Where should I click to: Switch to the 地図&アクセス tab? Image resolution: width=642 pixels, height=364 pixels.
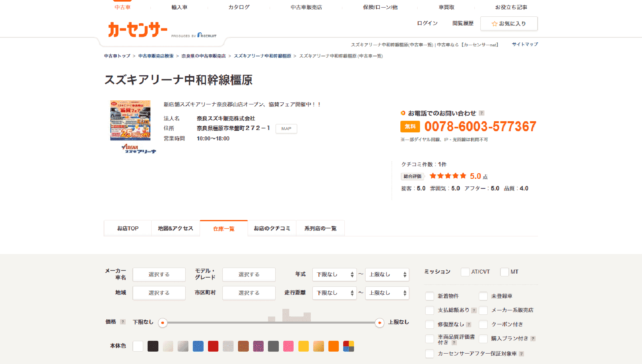click(x=176, y=228)
